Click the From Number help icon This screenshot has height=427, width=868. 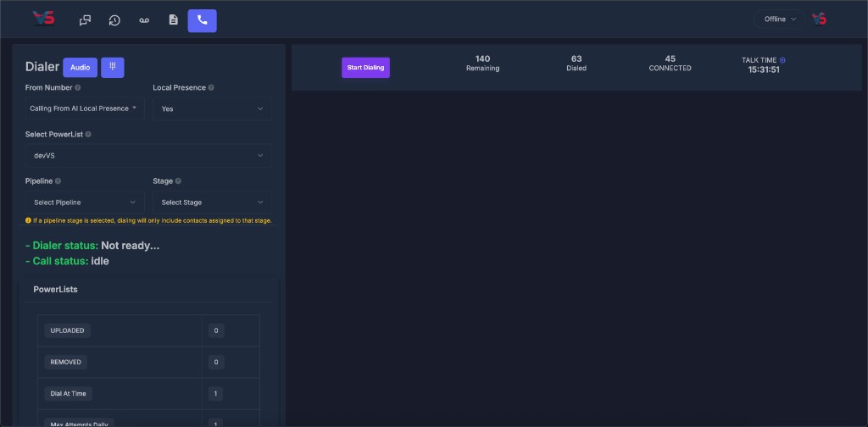coord(77,87)
